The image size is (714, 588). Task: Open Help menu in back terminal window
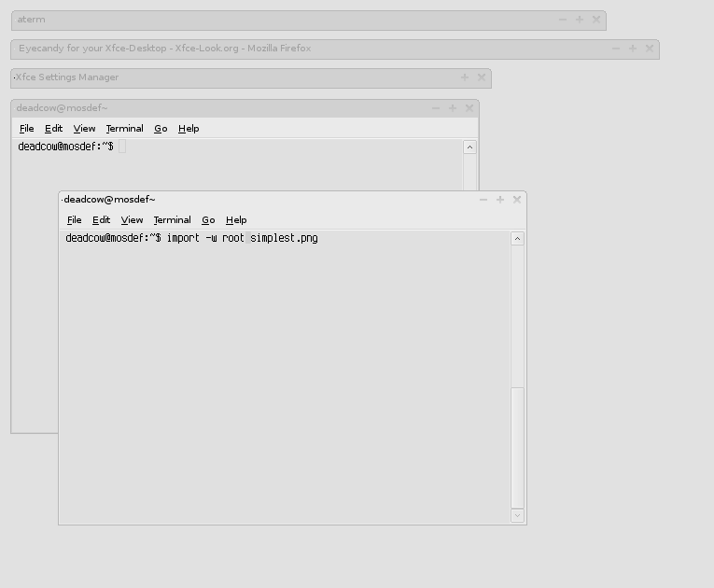(x=189, y=129)
